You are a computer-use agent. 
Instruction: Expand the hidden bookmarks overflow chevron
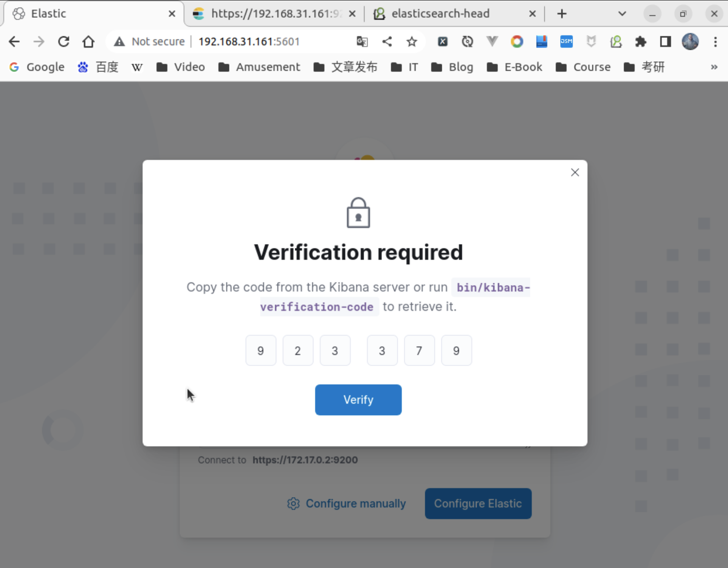coord(714,67)
